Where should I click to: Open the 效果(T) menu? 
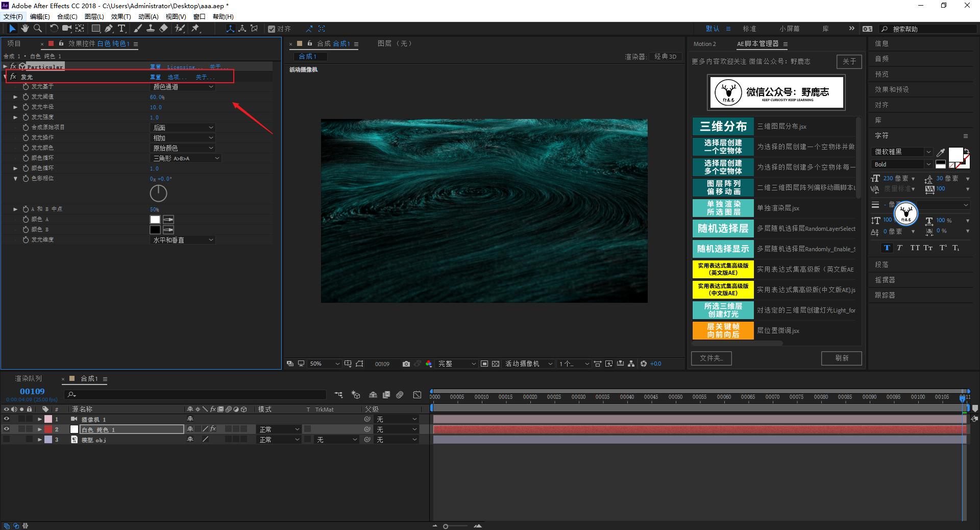coord(121,16)
